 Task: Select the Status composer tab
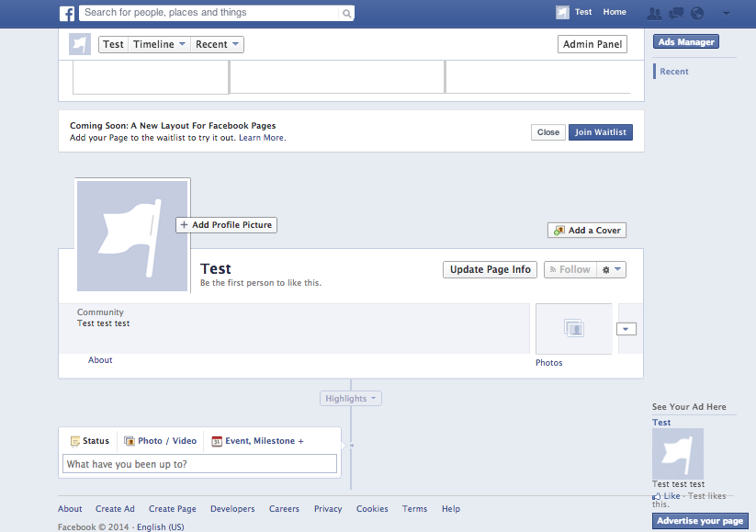pyautogui.click(x=90, y=441)
